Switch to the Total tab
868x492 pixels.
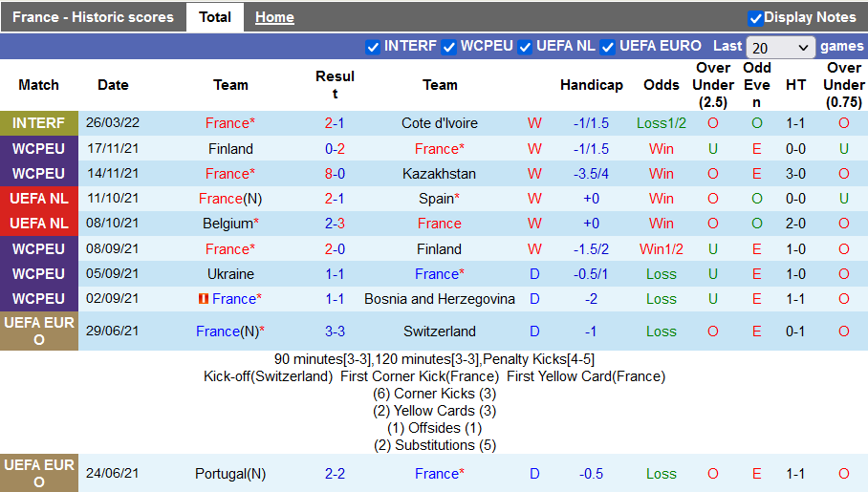pos(215,17)
